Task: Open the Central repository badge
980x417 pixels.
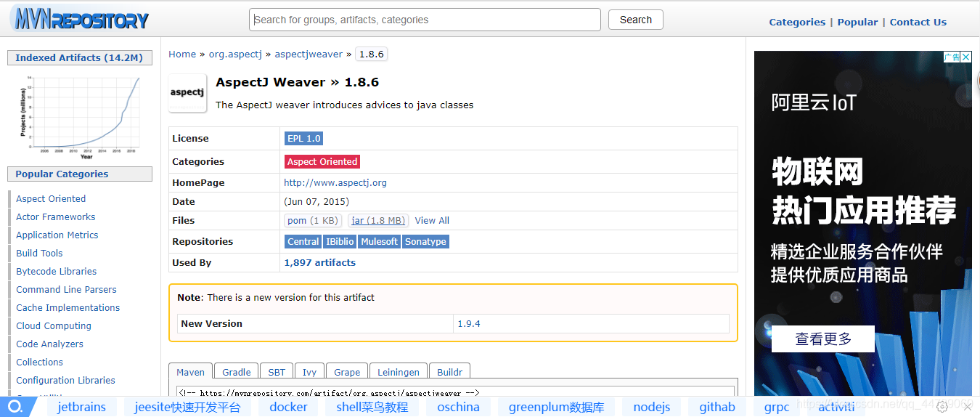Action: click(303, 241)
